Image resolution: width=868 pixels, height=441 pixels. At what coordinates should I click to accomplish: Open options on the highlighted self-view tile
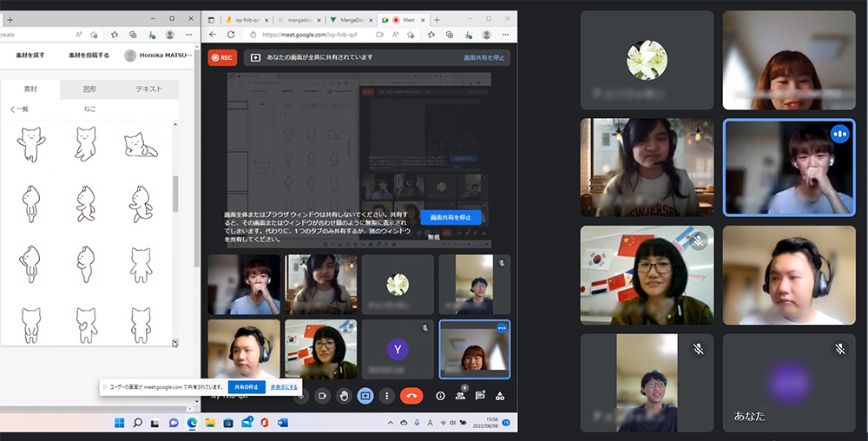click(x=502, y=328)
